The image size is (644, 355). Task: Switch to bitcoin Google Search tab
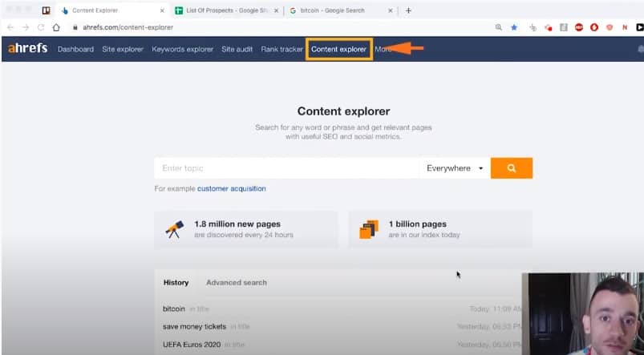[x=332, y=10]
